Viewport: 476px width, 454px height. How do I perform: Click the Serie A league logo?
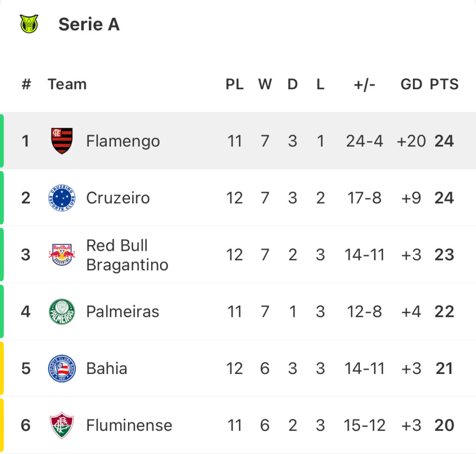coord(29,24)
